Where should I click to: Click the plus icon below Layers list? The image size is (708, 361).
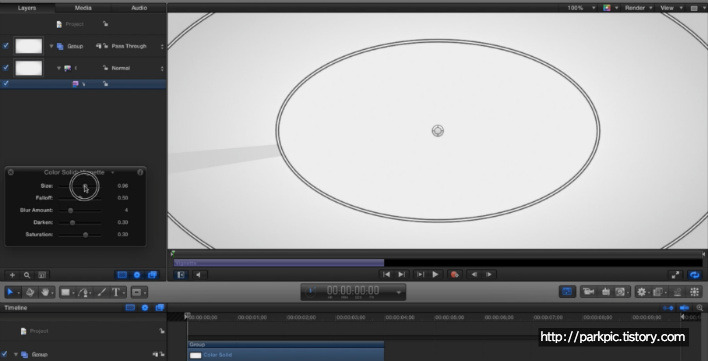[x=12, y=275]
